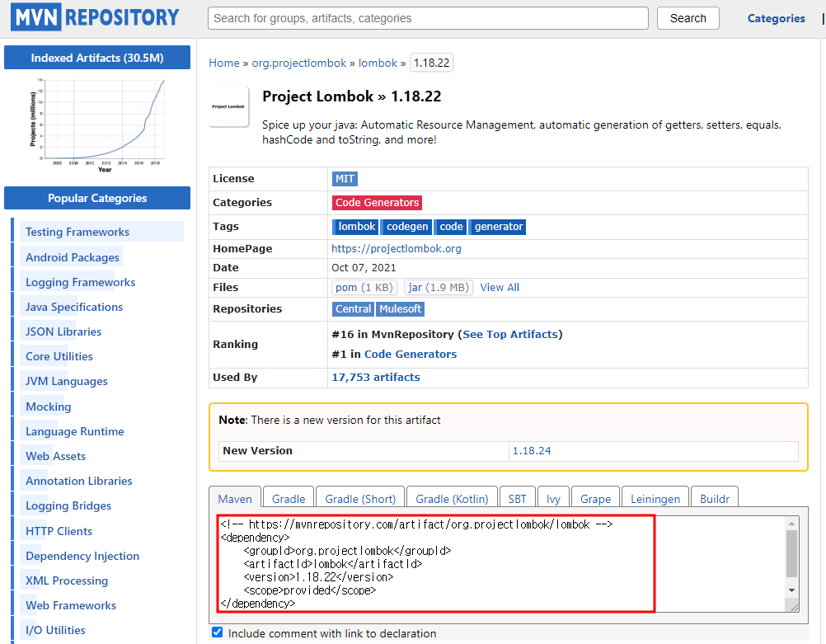Open https://projectlombok.org homepage link
The height and width of the screenshot is (644, 826).
[397, 249]
